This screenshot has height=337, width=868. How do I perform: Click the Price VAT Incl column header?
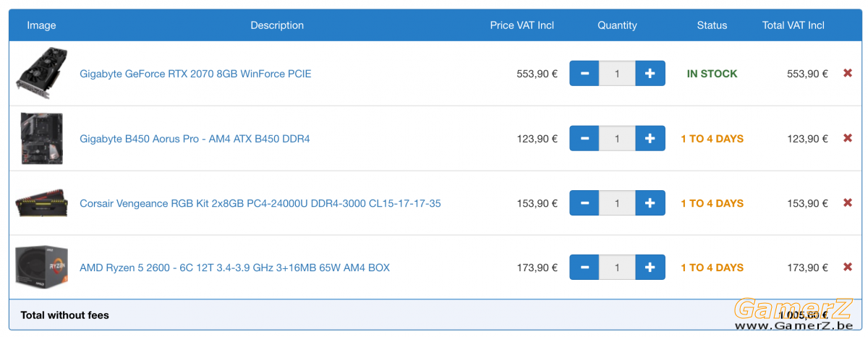pyautogui.click(x=522, y=25)
